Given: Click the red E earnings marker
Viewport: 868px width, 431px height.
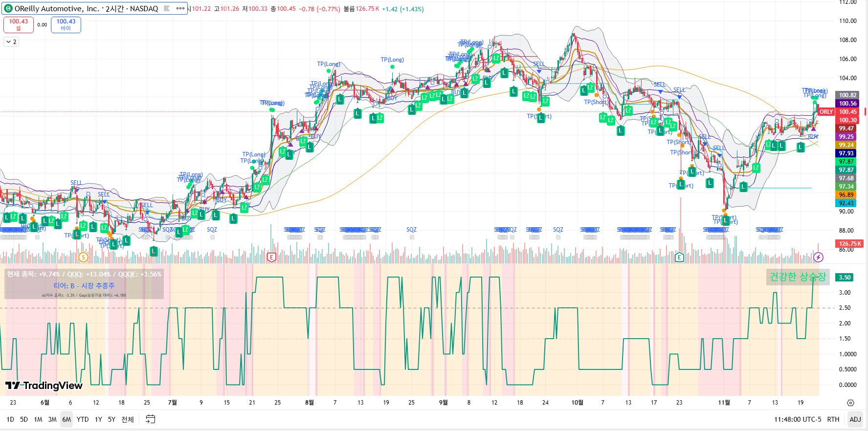Looking at the screenshot, I should 271,257.
